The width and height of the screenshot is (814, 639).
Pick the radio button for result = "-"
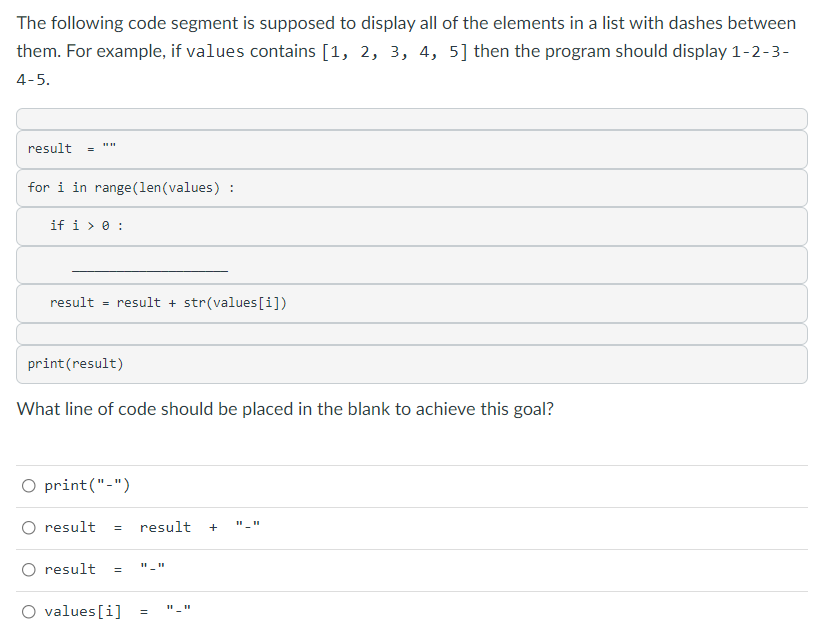(x=29, y=570)
